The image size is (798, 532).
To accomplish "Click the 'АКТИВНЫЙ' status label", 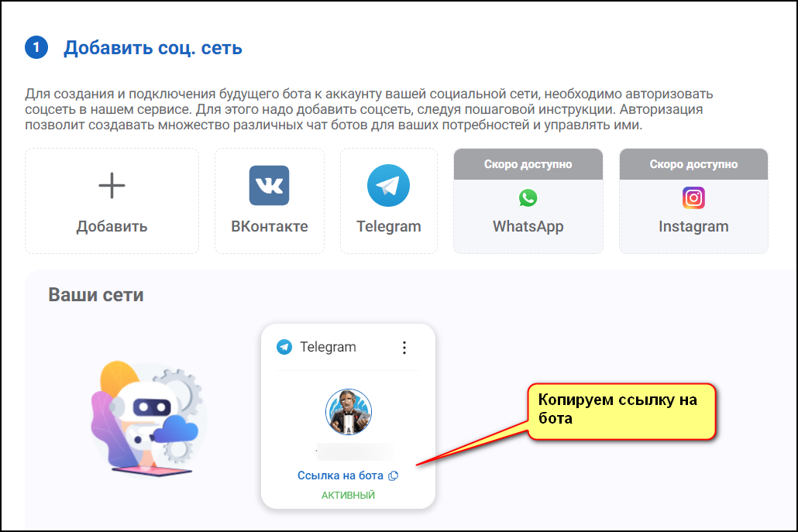I will click(x=348, y=496).
